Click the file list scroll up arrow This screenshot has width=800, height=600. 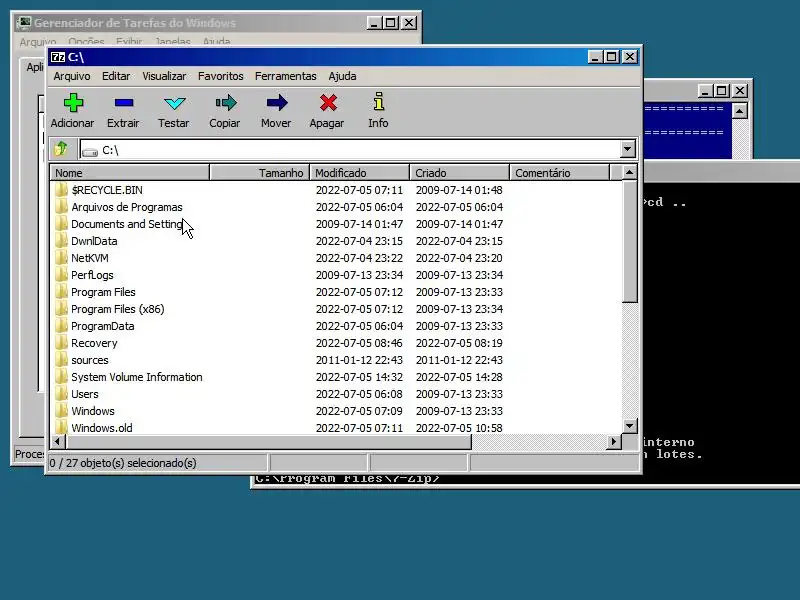coord(630,172)
